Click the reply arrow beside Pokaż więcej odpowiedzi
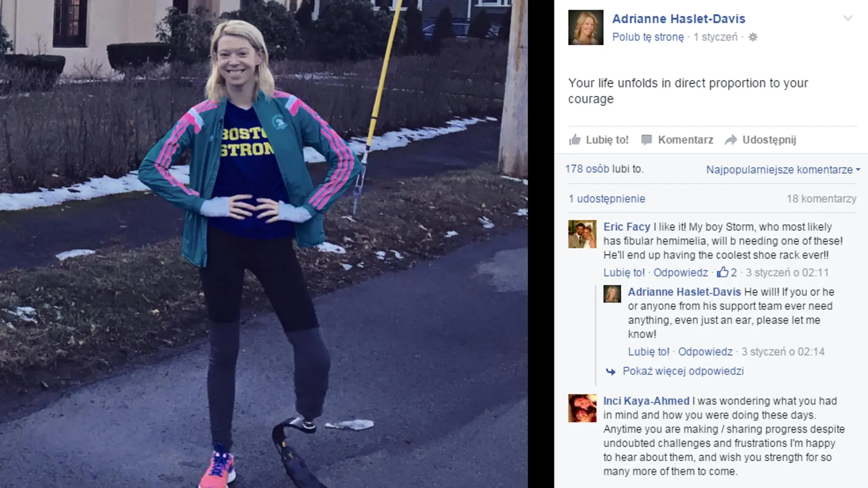 611,371
